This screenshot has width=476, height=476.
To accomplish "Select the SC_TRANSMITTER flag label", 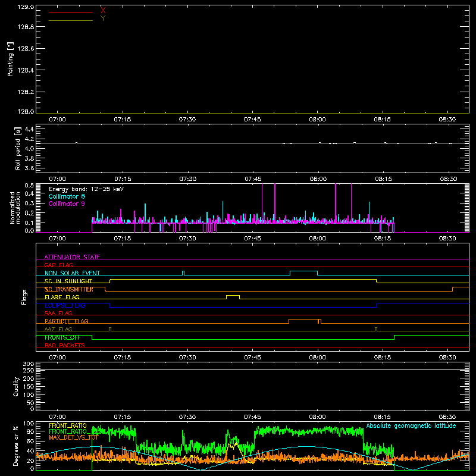I will click(69, 289).
